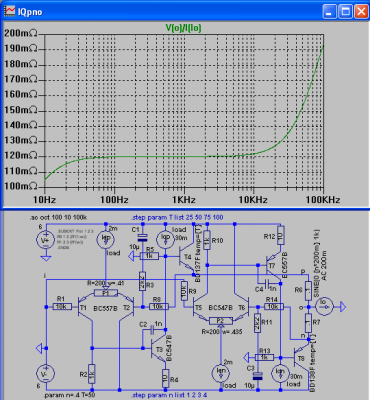The image size is (370, 400).
Task: Select resistor R7 below node o
Action: [308, 322]
